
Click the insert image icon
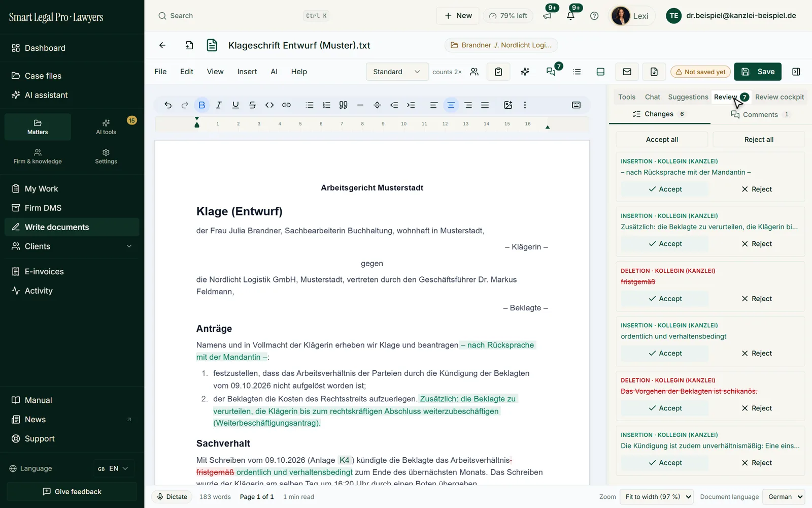pyautogui.click(x=508, y=105)
